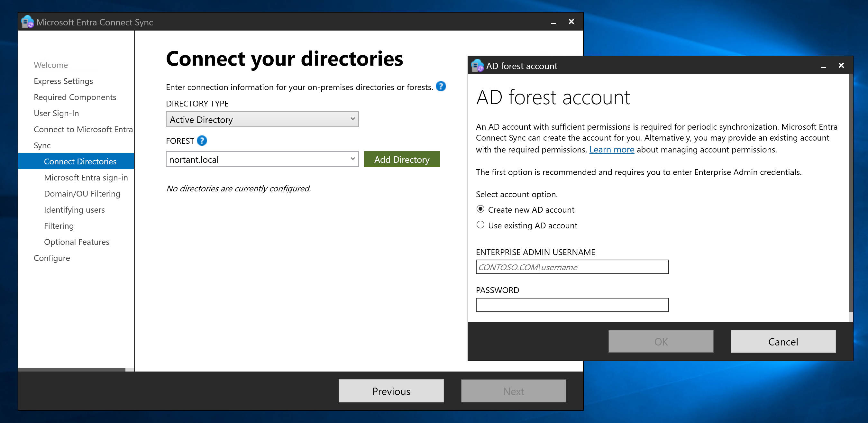Viewport: 868px width, 423px height.
Task: Select Use existing AD account option
Action: point(480,225)
